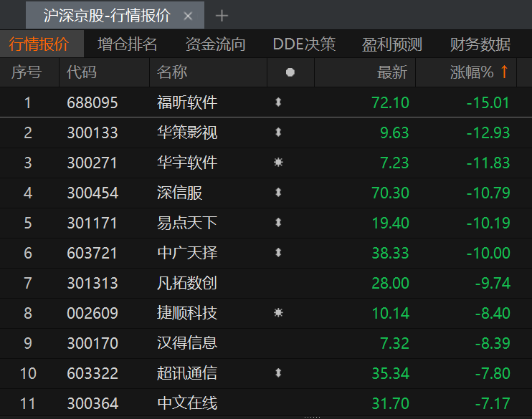This screenshot has height=419, width=532.
Task: Click the latest price 10.14
Action: point(390,313)
